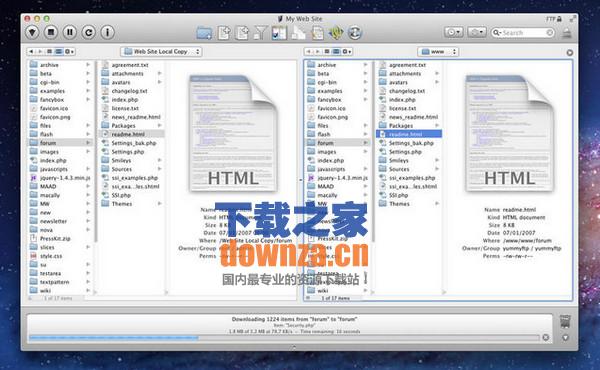Open the Get Info round button

pyautogui.click(x=108, y=32)
